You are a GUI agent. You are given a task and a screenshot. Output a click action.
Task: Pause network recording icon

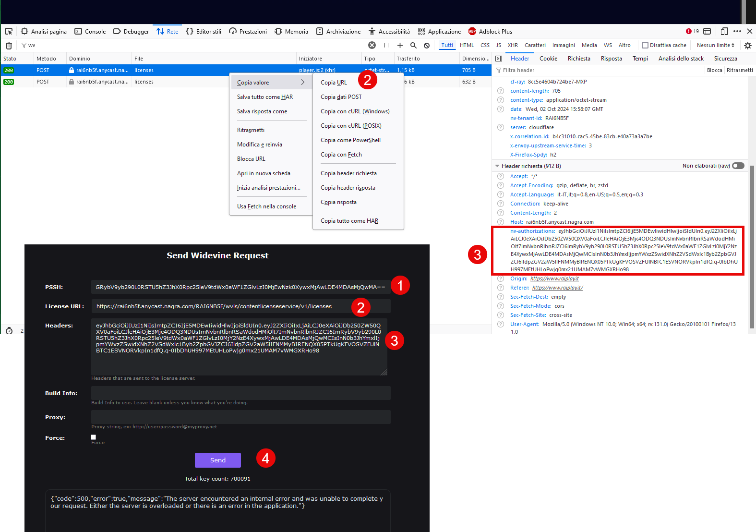(x=386, y=45)
